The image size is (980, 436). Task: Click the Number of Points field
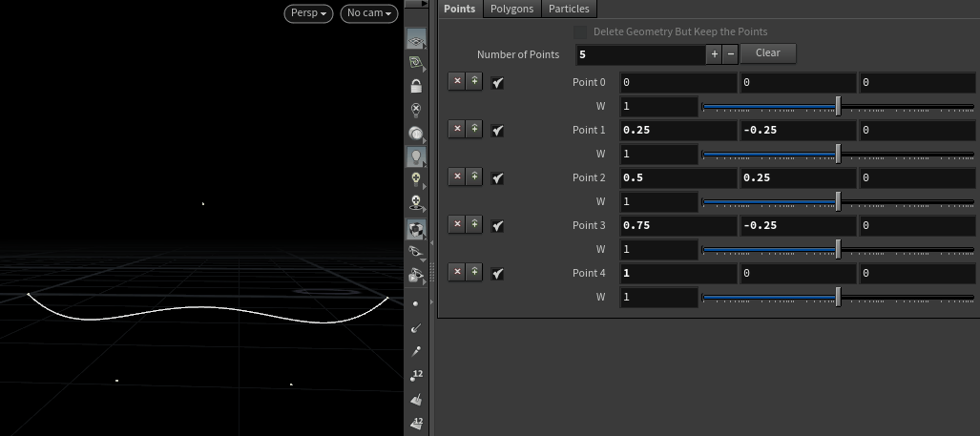coord(640,54)
